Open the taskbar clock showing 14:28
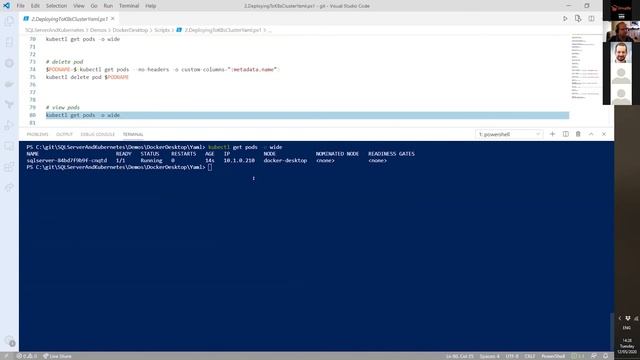This screenshot has height=360, width=640. tap(627, 346)
